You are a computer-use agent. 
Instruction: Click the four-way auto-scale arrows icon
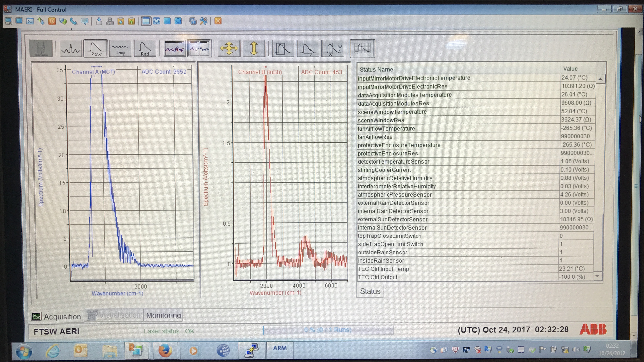[229, 48]
